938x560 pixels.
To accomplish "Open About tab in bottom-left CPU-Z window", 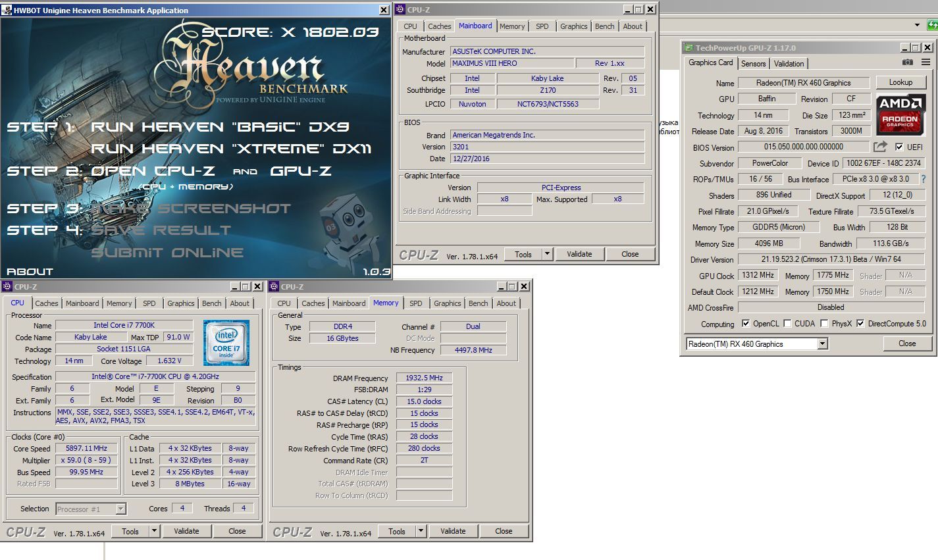I will [240, 303].
